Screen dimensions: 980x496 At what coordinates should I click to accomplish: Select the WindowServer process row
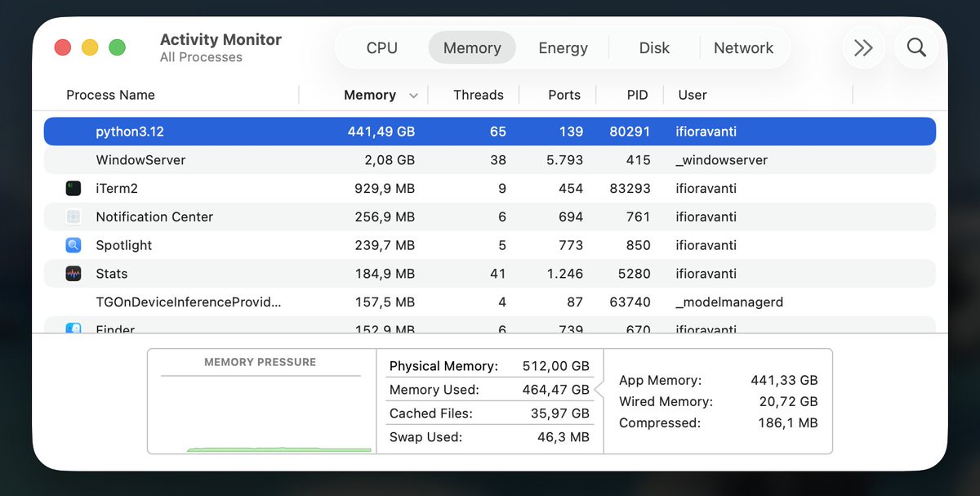(490, 160)
